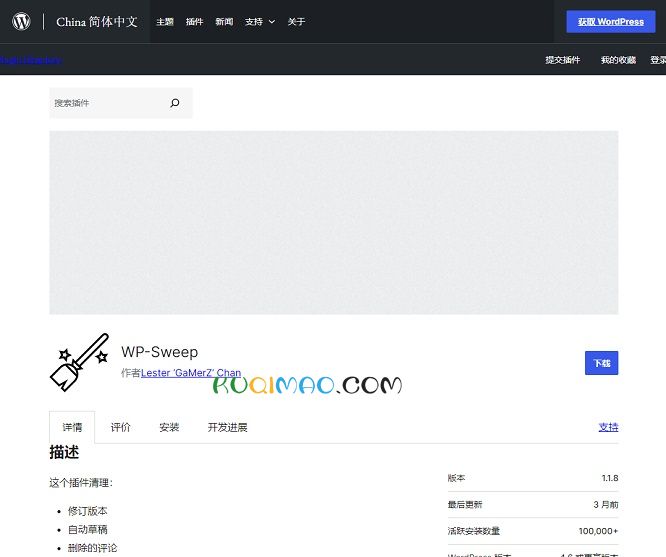Open the 主题 menu item
This screenshot has height=557, width=666.
[165, 22]
